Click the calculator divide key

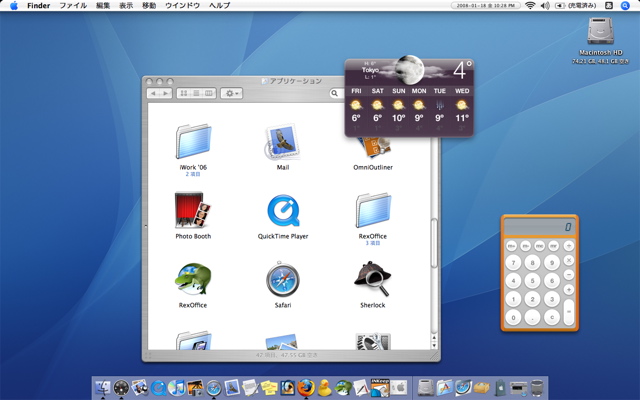point(569,246)
